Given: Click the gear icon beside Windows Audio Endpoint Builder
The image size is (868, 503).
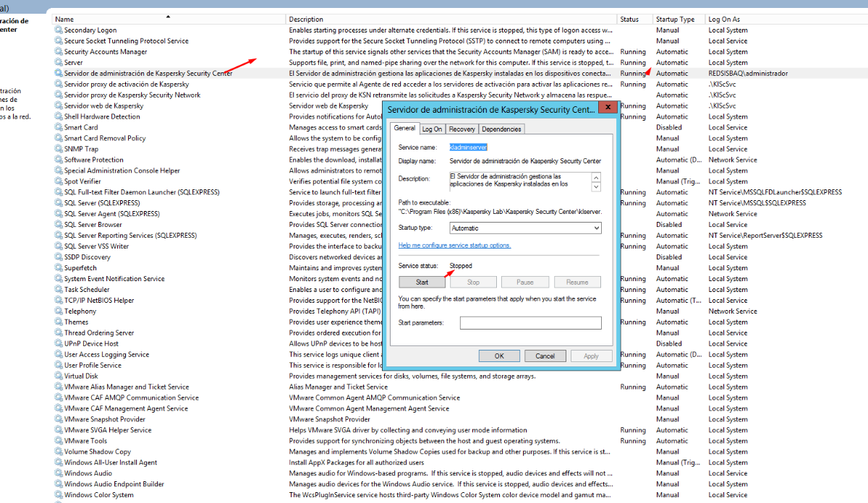Looking at the screenshot, I should 59,484.
